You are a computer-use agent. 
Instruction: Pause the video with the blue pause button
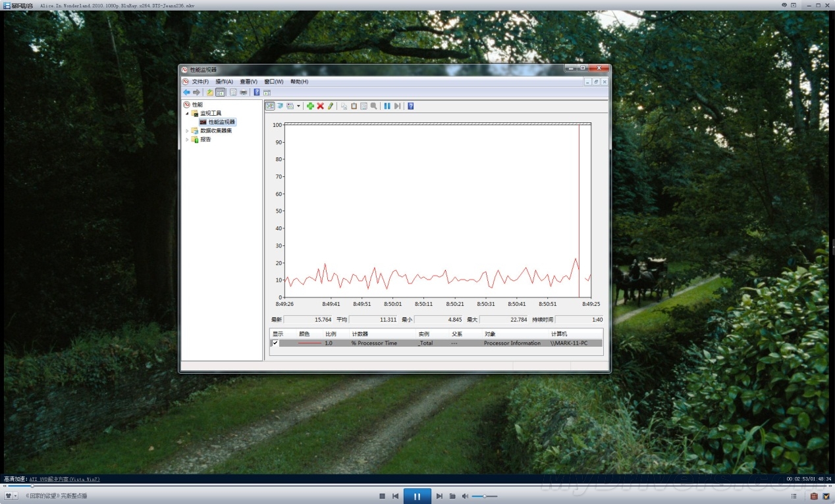coord(417,496)
